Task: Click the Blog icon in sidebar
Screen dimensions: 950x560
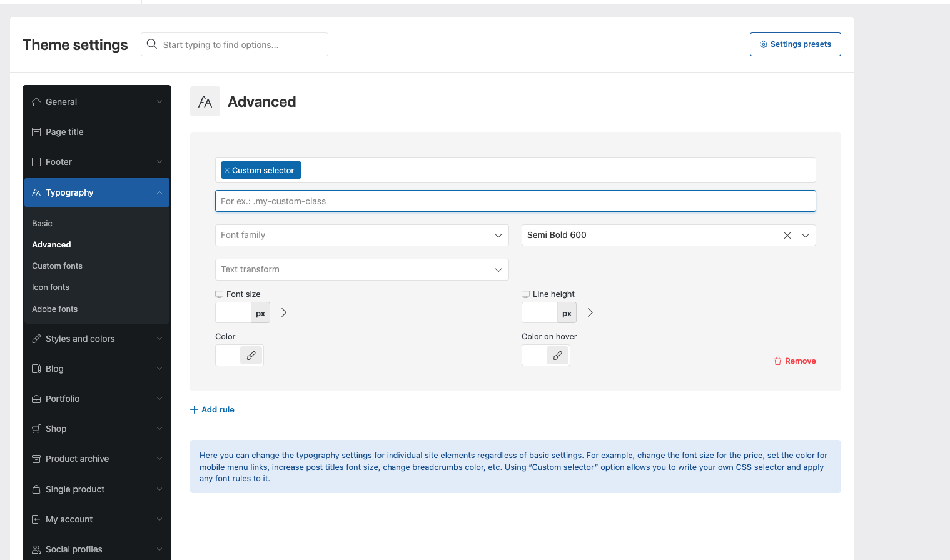Action: pyautogui.click(x=36, y=369)
